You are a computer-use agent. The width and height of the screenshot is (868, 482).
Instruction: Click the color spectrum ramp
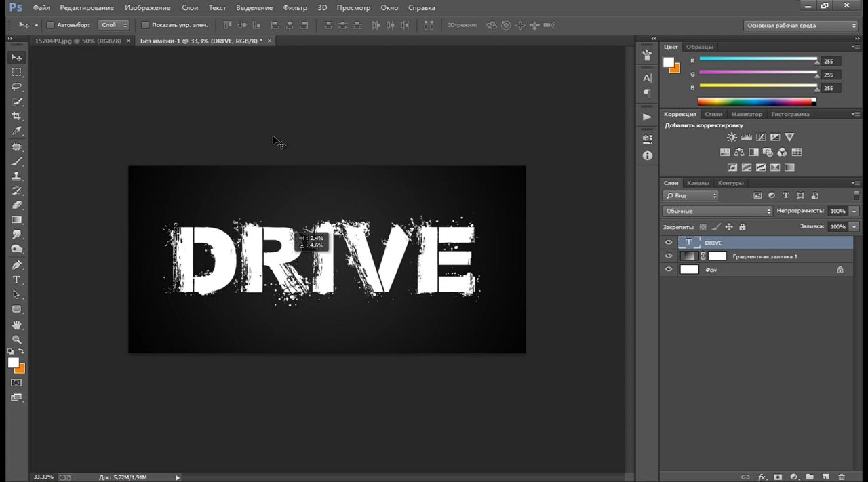(757, 102)
